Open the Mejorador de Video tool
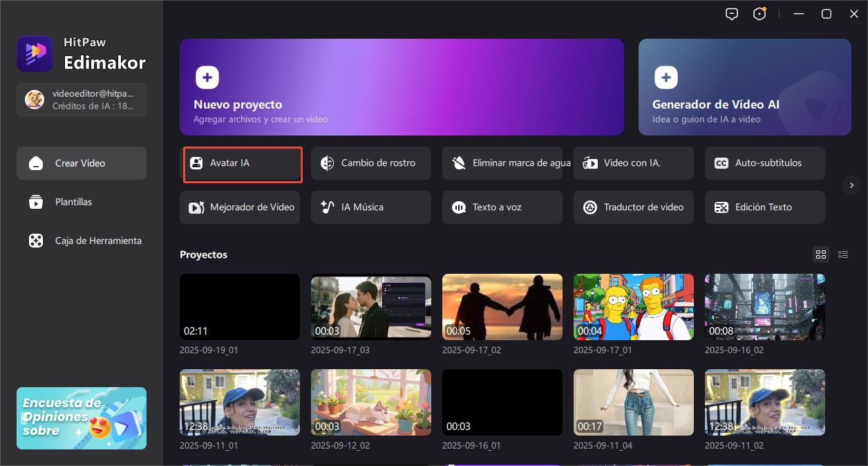The height and width of the screenshot is (466, 868). click(240, 207)
